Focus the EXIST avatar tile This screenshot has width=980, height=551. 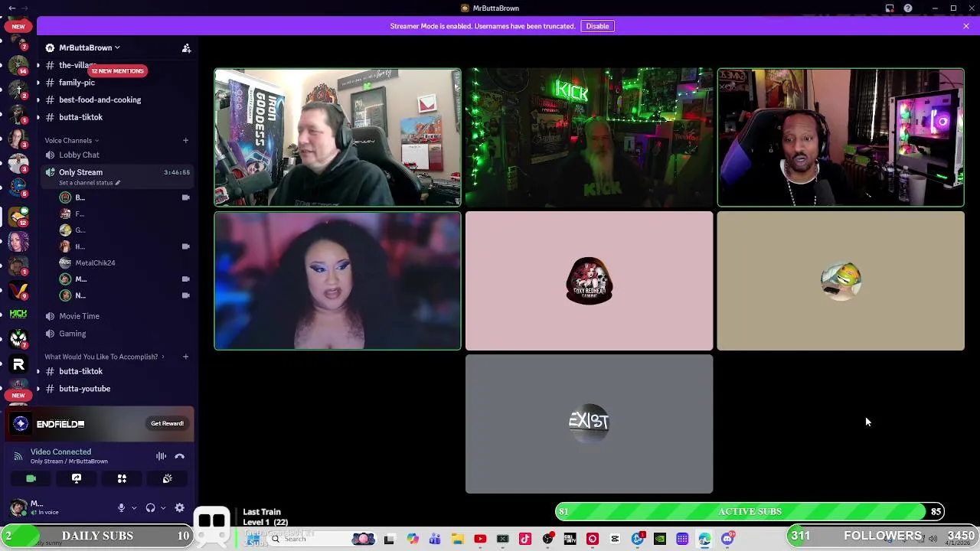coord(589,424)
